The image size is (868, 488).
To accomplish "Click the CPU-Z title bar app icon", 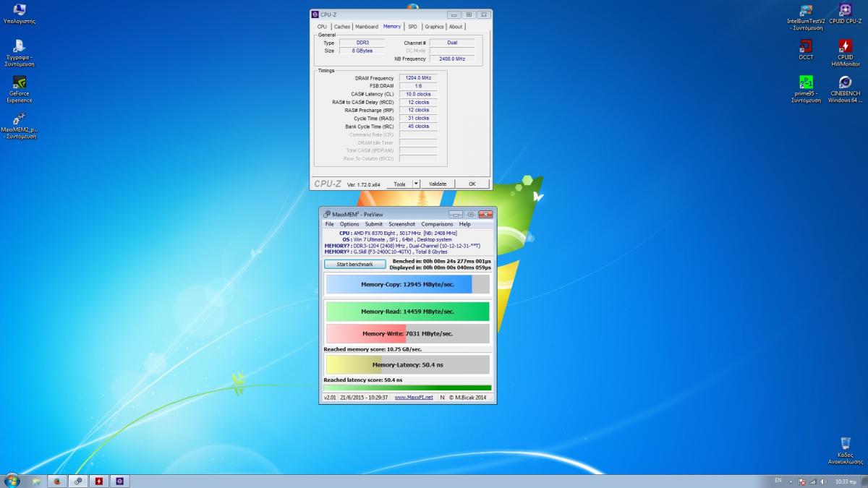I will (x=315, y=14).
